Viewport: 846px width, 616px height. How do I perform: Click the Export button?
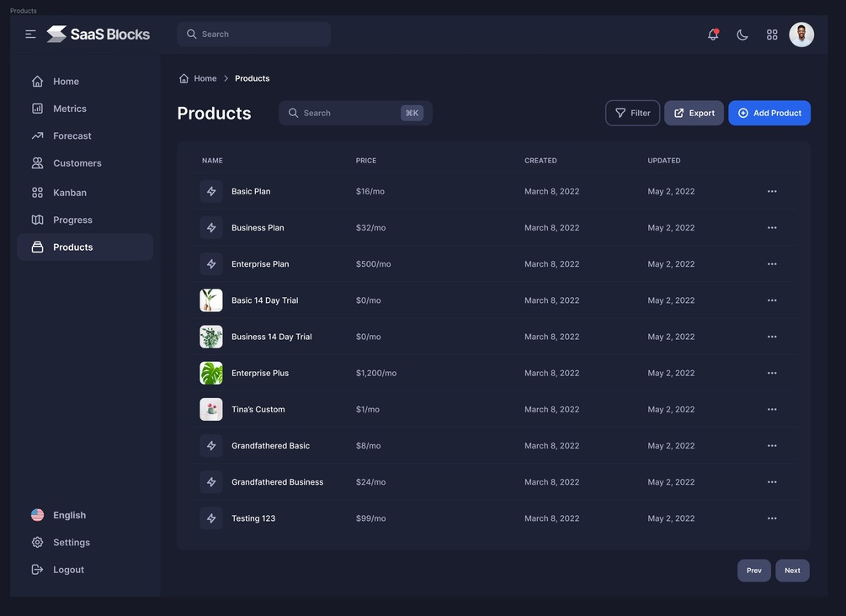point(694,113)
